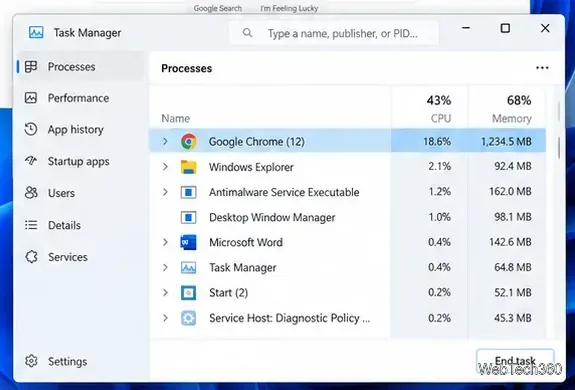575x390 pixels.
Task: Click the 52.1 MB memory cell
Action: 513,292
